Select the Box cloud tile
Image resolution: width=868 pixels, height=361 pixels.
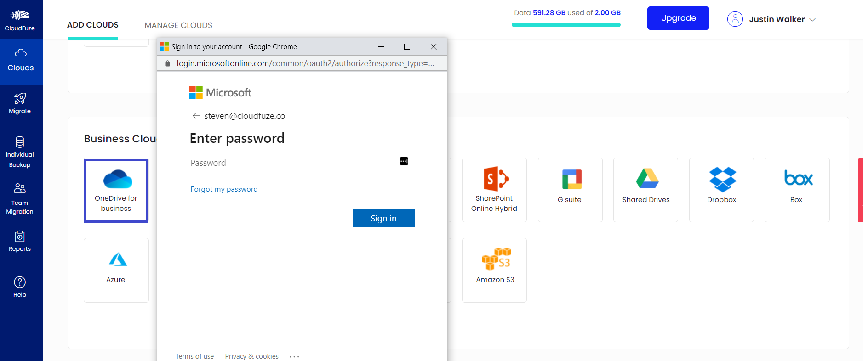pos(797,190)
